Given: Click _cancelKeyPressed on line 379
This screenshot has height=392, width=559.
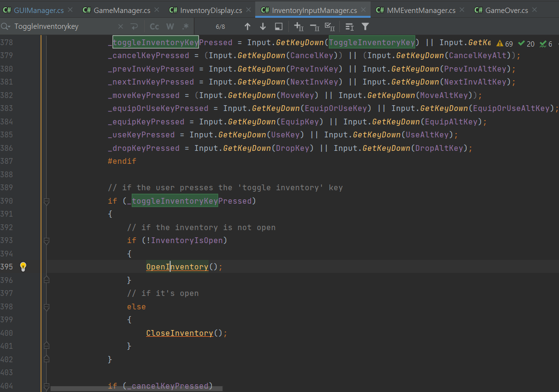Looking at the screenshot, I should pyautogui.click(x=149, y=56).
